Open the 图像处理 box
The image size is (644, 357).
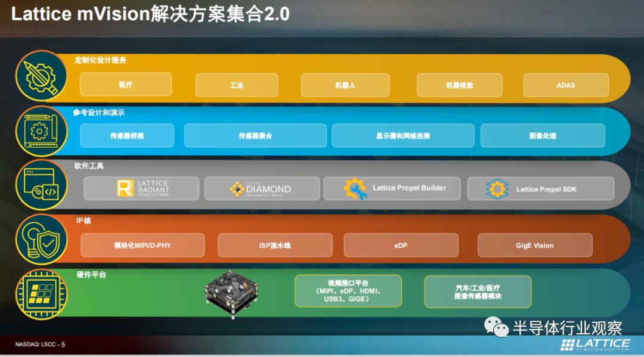(x=543, y=135)
